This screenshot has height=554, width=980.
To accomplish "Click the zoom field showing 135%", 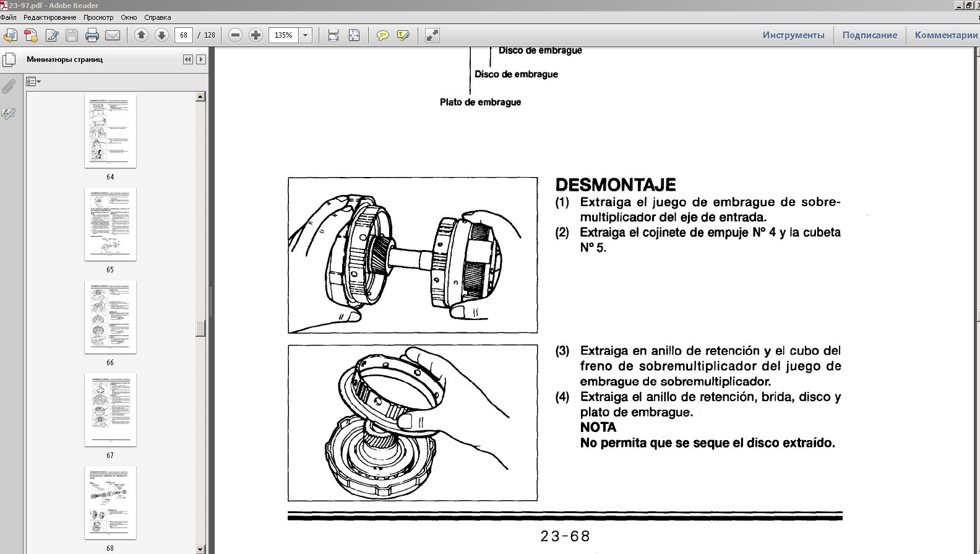I will 284,35.
